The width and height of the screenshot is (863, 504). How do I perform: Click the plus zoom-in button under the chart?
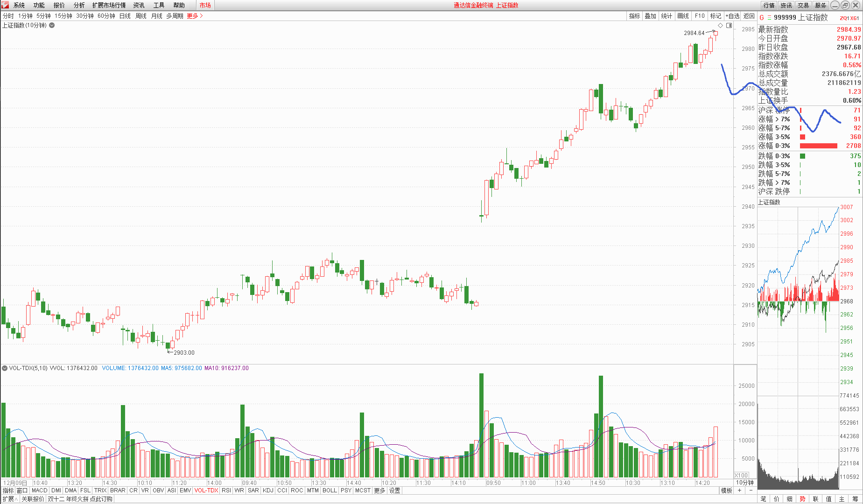point(739,490)
